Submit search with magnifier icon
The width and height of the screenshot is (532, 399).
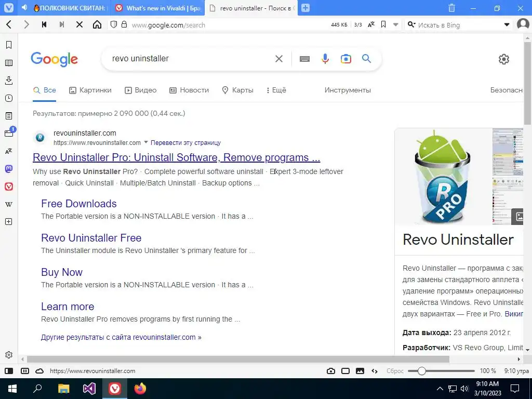pos(366,58)
